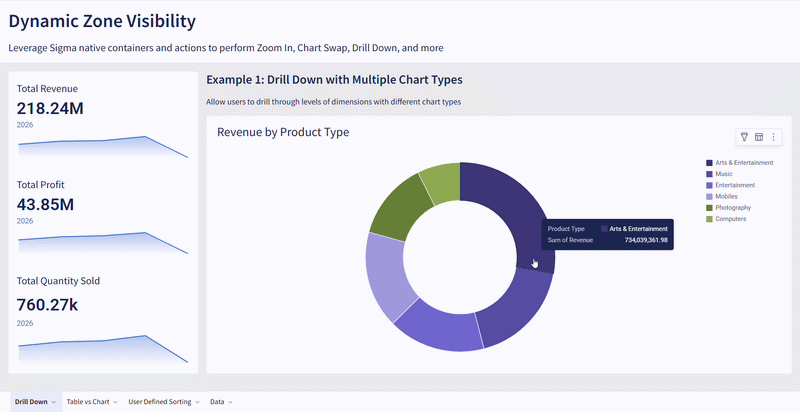
Task: Click the Entertainment legend color square
Action: tap(709, 185)
